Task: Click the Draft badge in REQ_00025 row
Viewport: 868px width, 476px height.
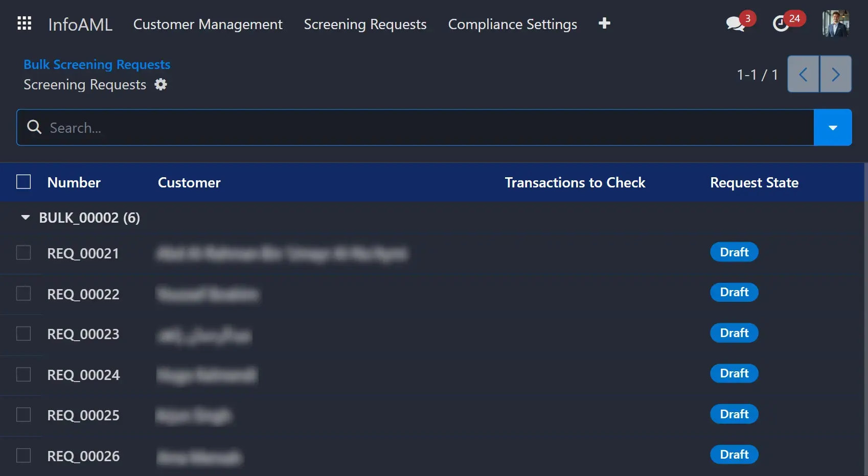Action: click(x=734, y=414)
